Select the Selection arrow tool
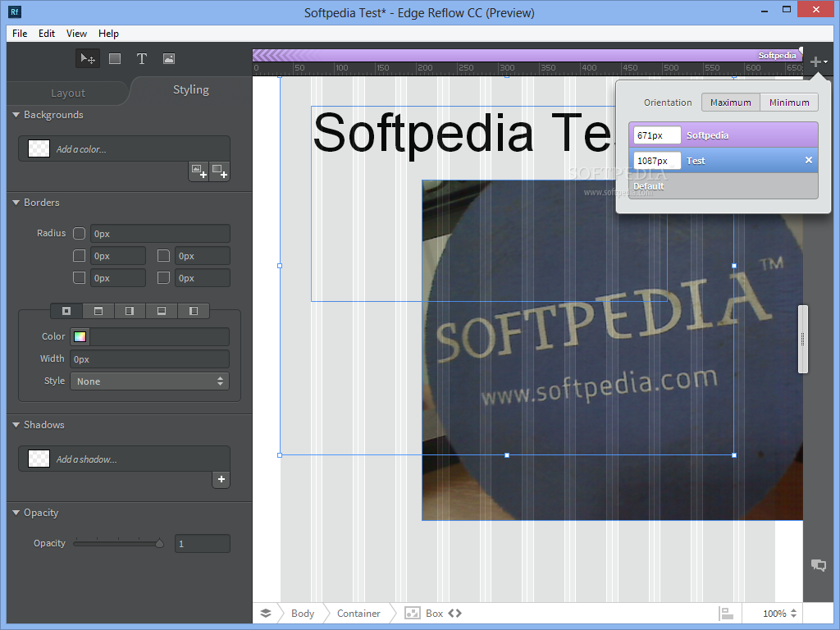Screen dimensions: 840x630 87,58
